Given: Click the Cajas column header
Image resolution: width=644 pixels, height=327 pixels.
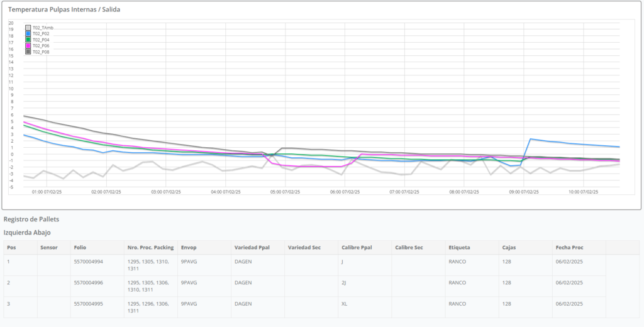Looking at the screenshot, I should 508,247.
